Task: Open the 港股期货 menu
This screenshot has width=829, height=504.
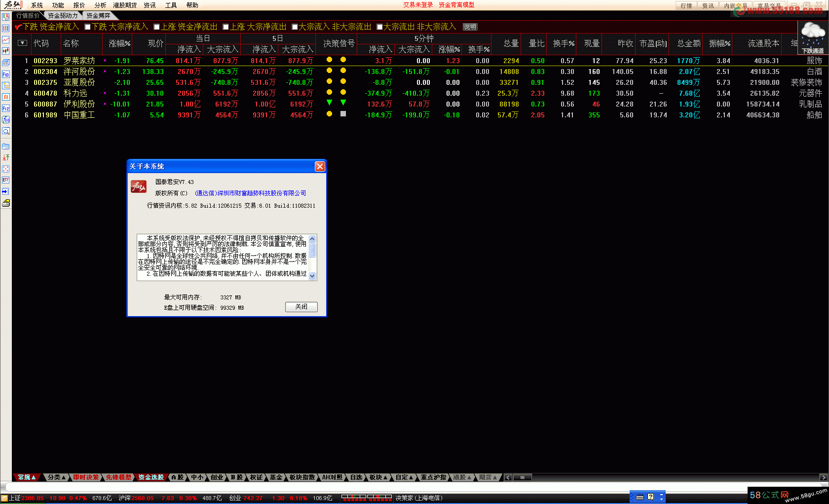Action: 125,5
